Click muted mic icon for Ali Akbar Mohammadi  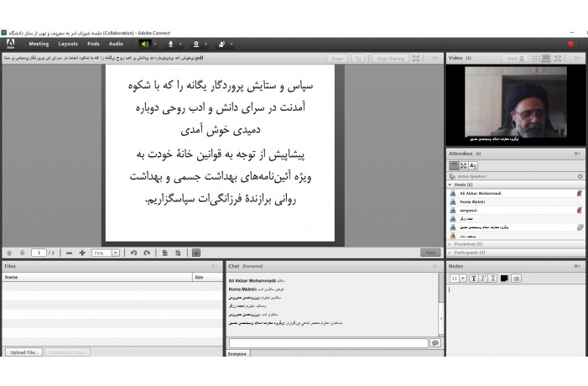580,193
